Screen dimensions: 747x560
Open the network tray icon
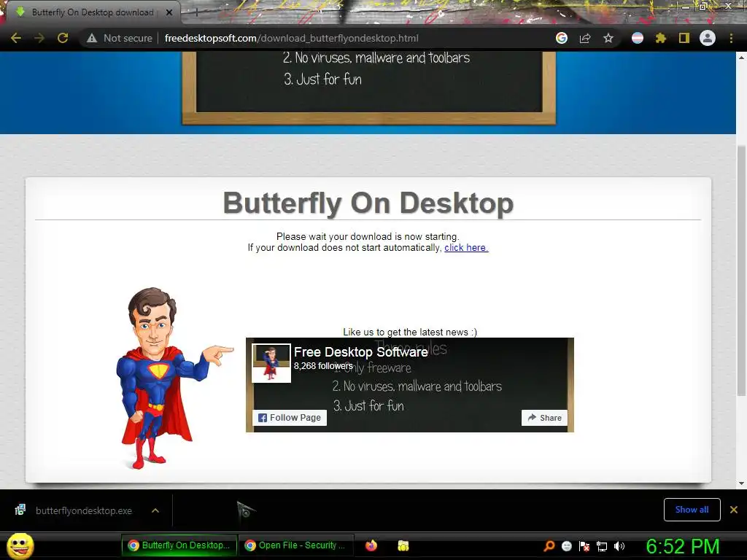point(602,545)
